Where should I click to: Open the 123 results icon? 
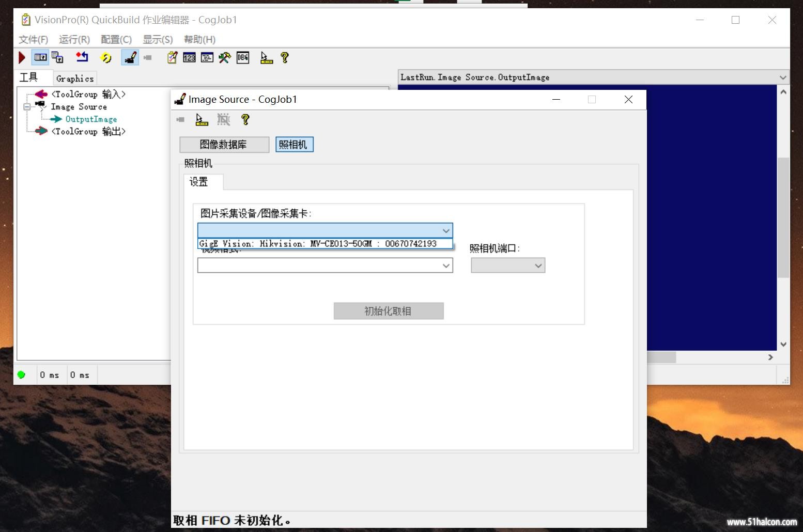point(190,58)
